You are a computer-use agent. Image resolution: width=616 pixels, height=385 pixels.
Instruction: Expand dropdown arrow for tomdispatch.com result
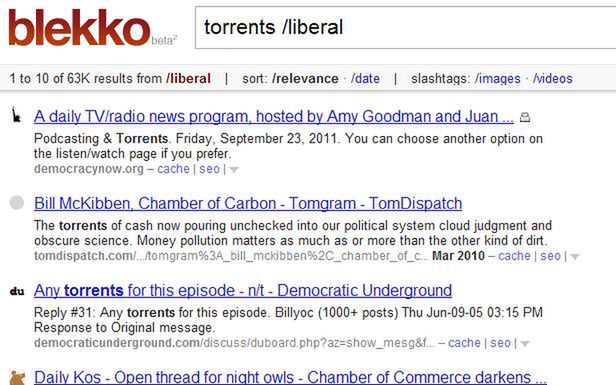point(575,257)
